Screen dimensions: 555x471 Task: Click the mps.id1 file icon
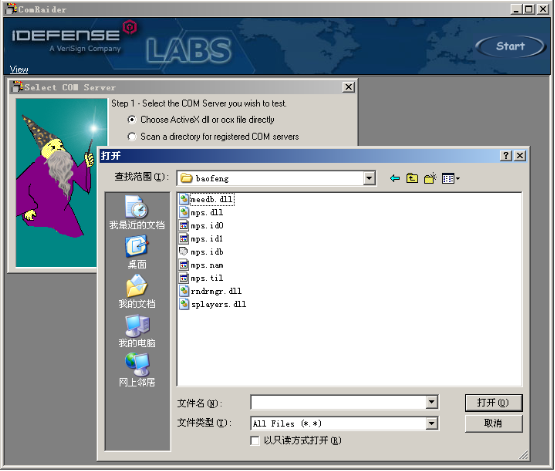click(184, 239)
